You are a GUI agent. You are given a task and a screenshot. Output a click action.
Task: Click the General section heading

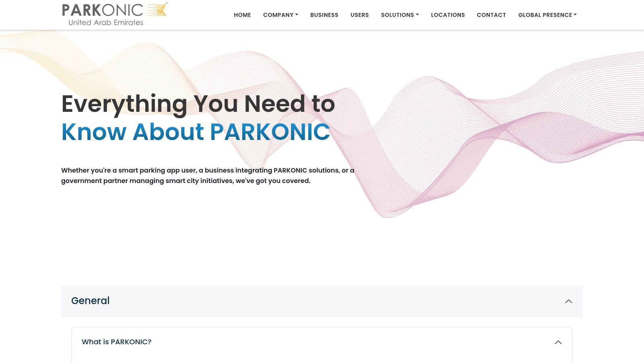point(91,301)
